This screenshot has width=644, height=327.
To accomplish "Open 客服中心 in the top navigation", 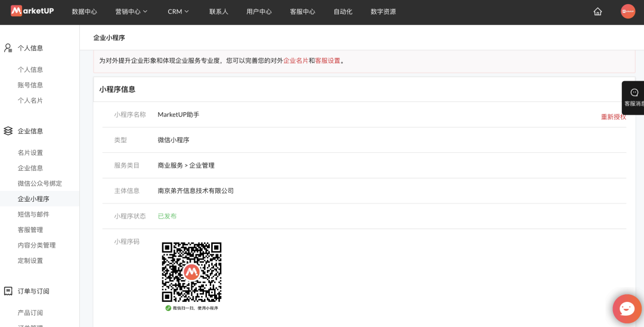I will 303,11.
